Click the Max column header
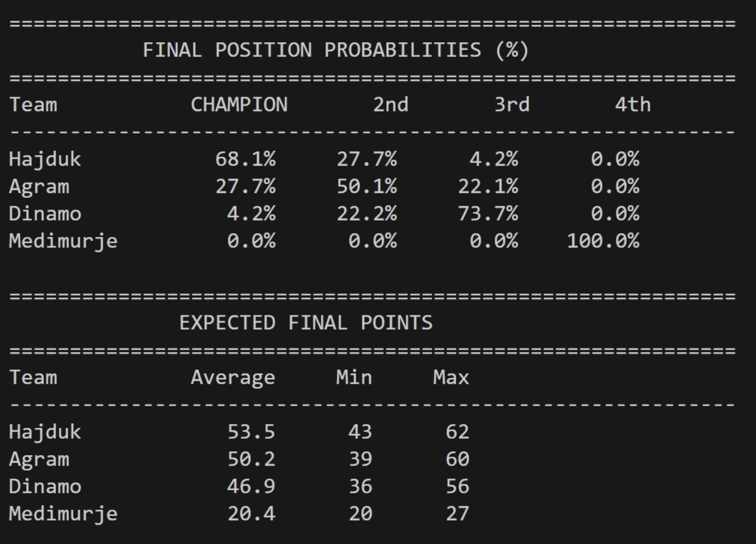Viewport: 756px width, 544px height. point(451,378)
